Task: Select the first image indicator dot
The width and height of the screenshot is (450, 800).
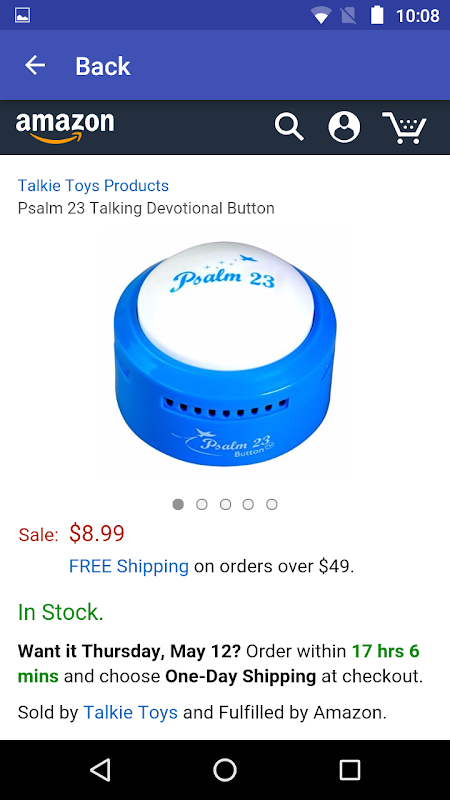Action: click(x=178, y=504)
